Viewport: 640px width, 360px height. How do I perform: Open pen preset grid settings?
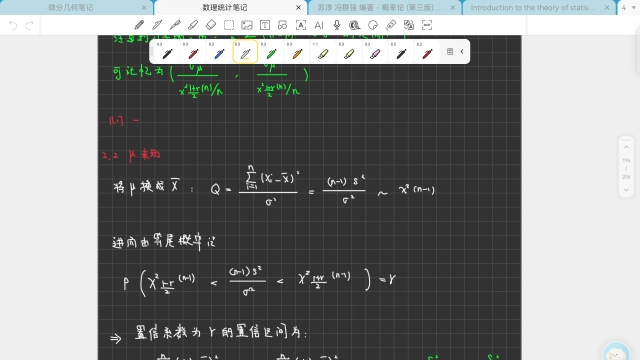pos(450,51)
